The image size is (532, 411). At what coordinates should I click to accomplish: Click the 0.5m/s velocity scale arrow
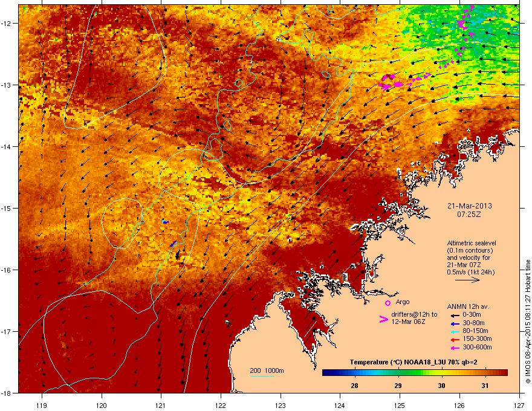pyautogui.click(x=467, y=280)
